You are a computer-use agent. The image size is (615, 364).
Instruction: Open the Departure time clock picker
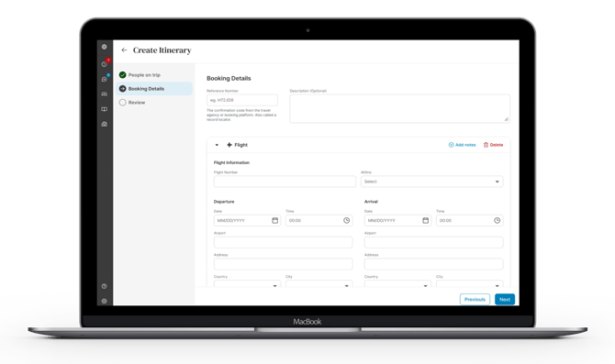point(346,221)
